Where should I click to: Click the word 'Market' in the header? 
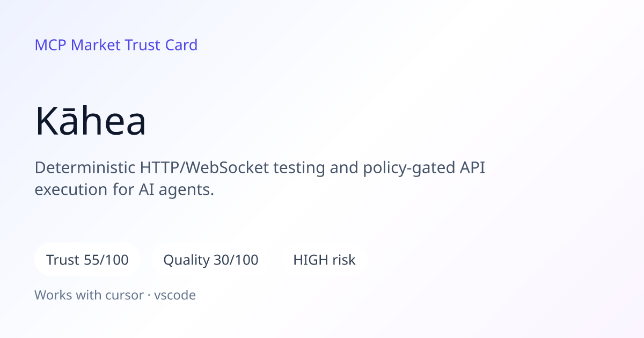(x=96, y=45)
